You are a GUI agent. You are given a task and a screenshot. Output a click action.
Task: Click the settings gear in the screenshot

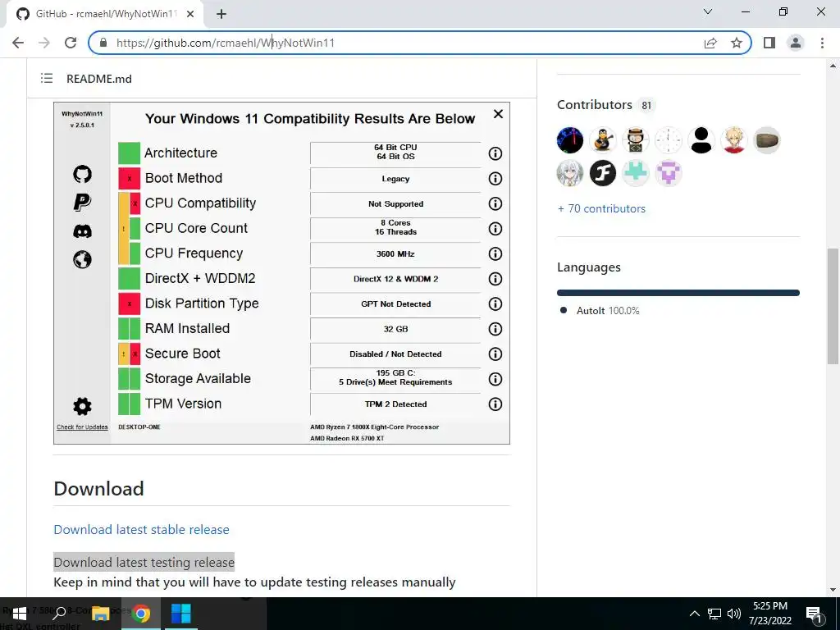pos(82,407)
